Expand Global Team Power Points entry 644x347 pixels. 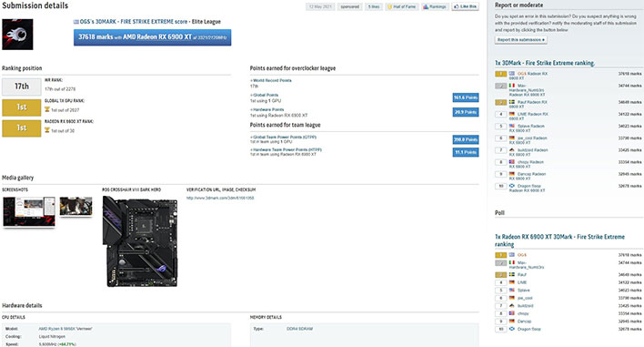click(x=284, y=137)
